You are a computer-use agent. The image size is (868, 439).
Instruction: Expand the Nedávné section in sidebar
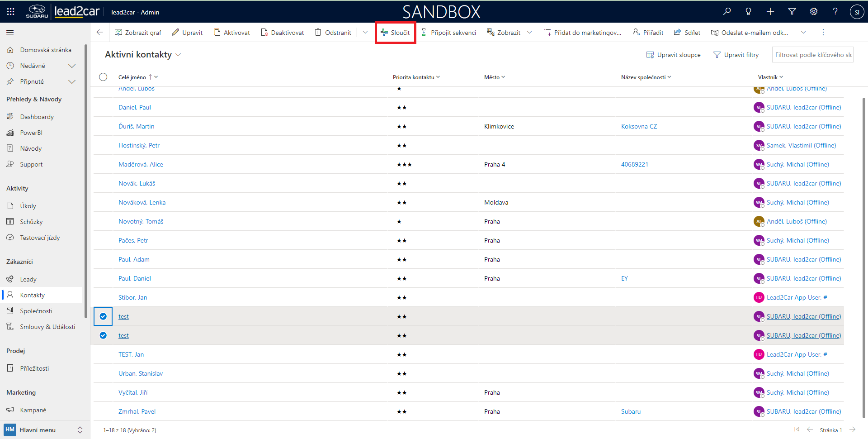[x=71, y=66]
